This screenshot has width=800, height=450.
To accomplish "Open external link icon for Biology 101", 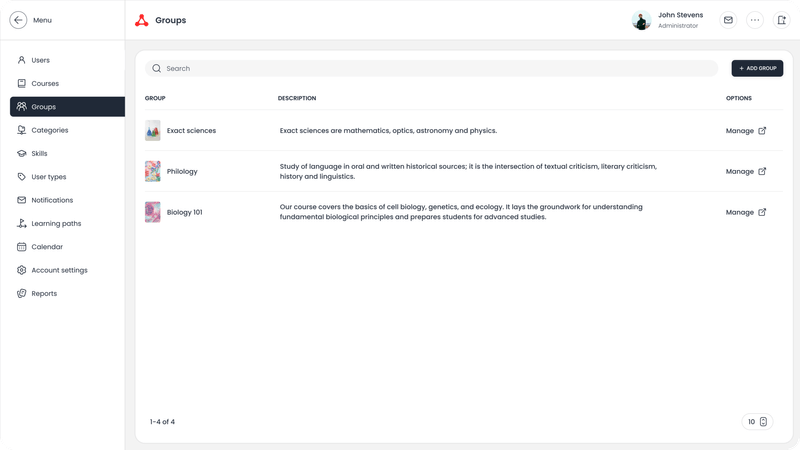I will click(762, 212).
